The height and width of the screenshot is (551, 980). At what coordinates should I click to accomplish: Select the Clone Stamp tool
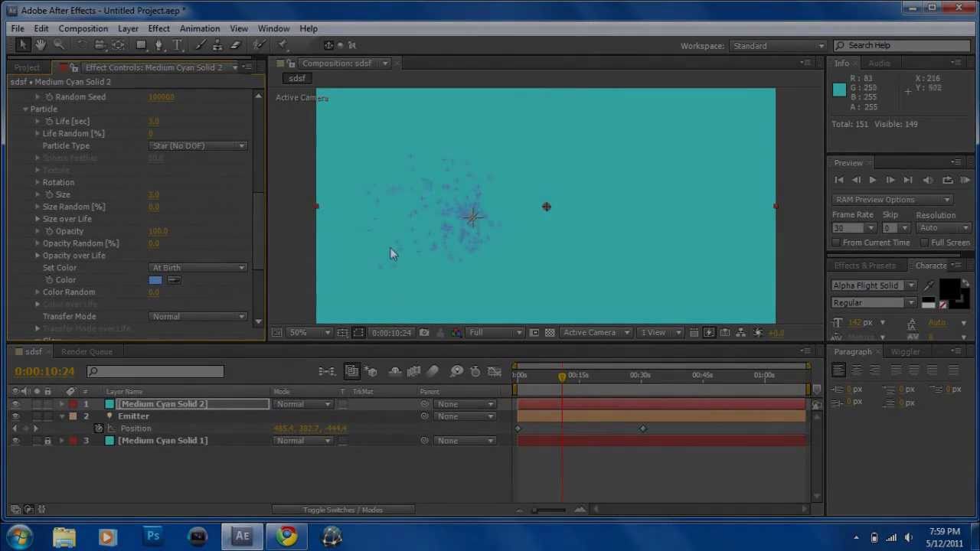pyautogui.click(x=218, y=45)
